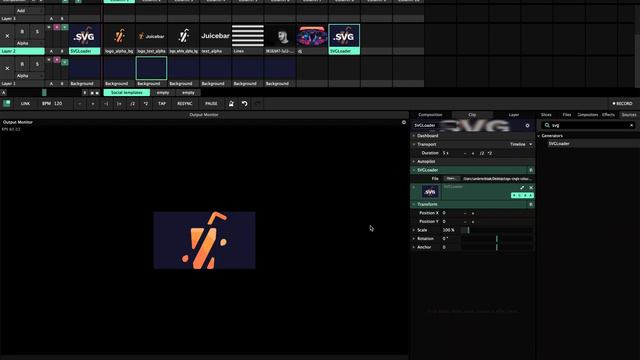The height and width of the screenshot is (360, 640).
Task: Toggle crossfader B assignment on Layer 2
Action: pos(62,51)
